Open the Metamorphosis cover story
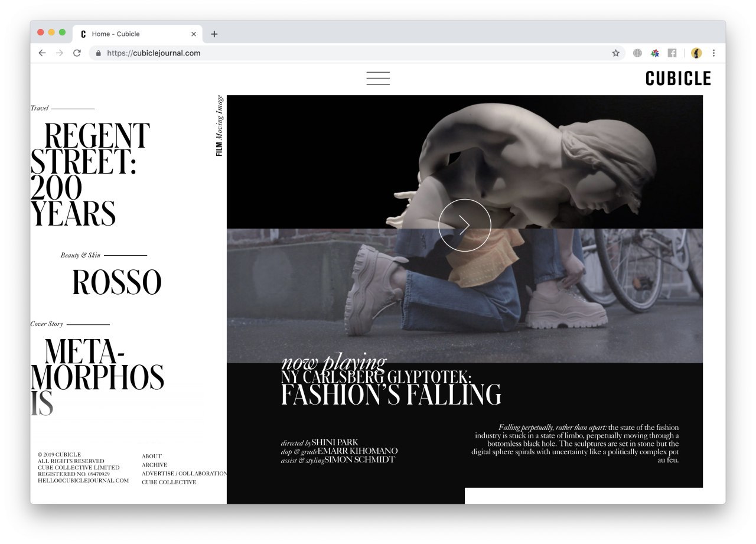Image resolution: width=756 pixels, height=544 pixels. click(97, 377)
